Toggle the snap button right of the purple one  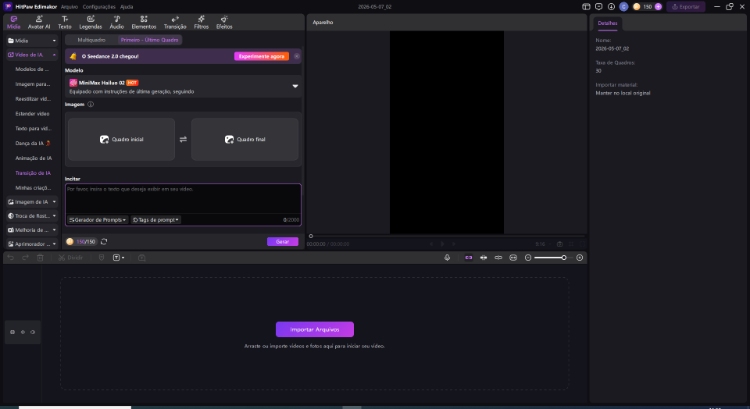coord(484,258)
